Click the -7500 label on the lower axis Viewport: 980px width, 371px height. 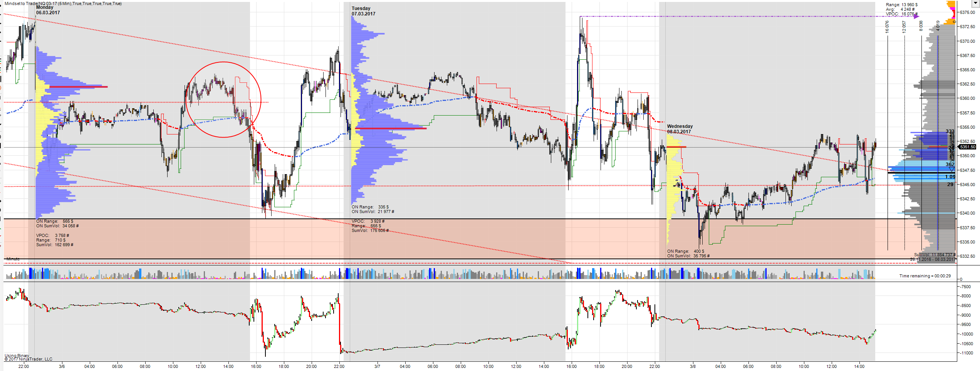click(965, 287)
